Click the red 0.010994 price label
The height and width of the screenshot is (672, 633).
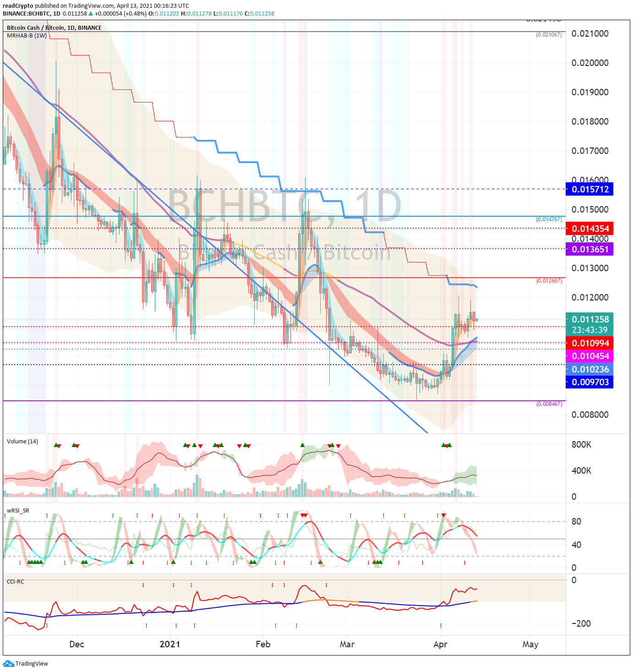coord(589,343)
